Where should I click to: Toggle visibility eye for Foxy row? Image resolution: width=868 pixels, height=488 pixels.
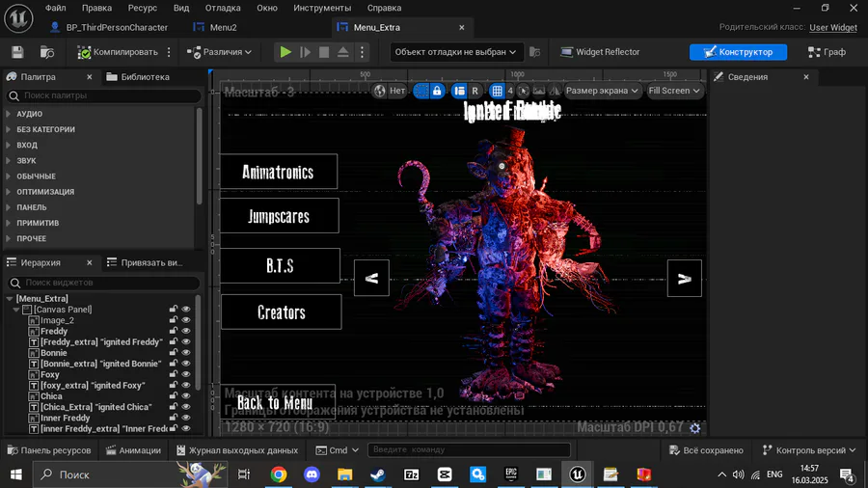point(186,374)
